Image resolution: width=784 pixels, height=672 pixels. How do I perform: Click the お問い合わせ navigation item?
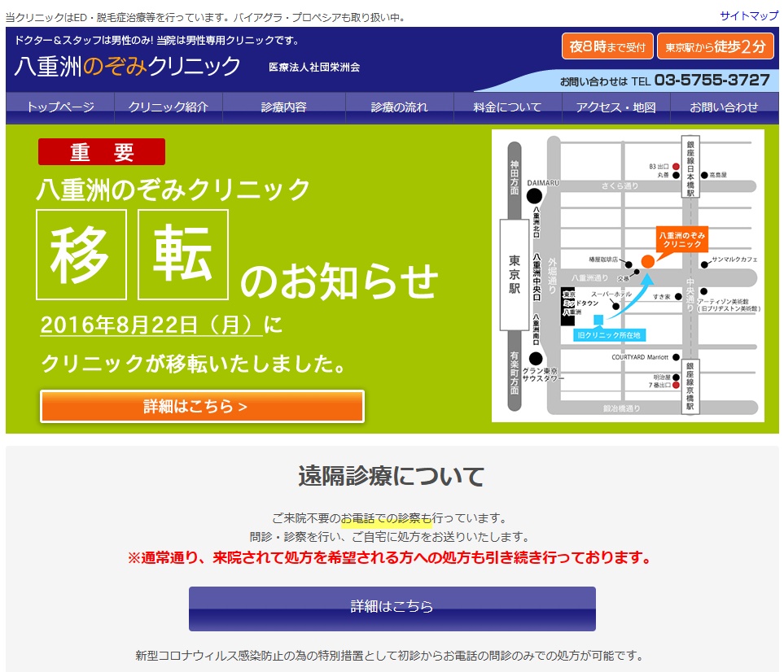[724, 107]
